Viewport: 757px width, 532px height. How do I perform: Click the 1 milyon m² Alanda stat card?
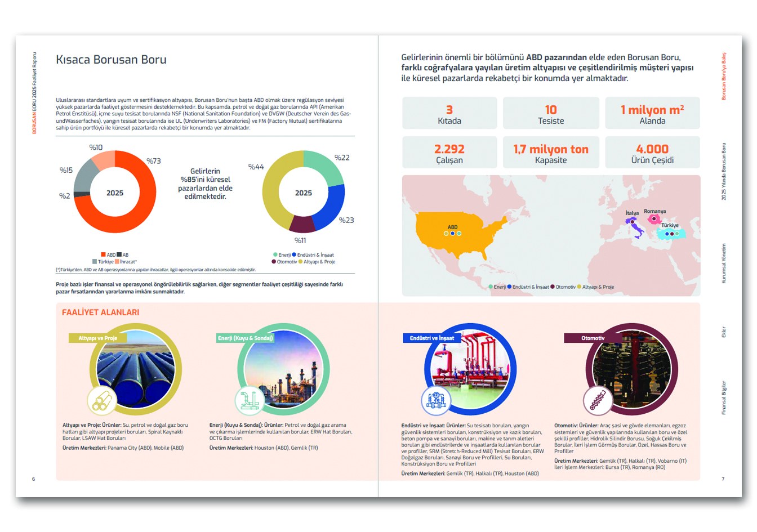tap(653, 113)
